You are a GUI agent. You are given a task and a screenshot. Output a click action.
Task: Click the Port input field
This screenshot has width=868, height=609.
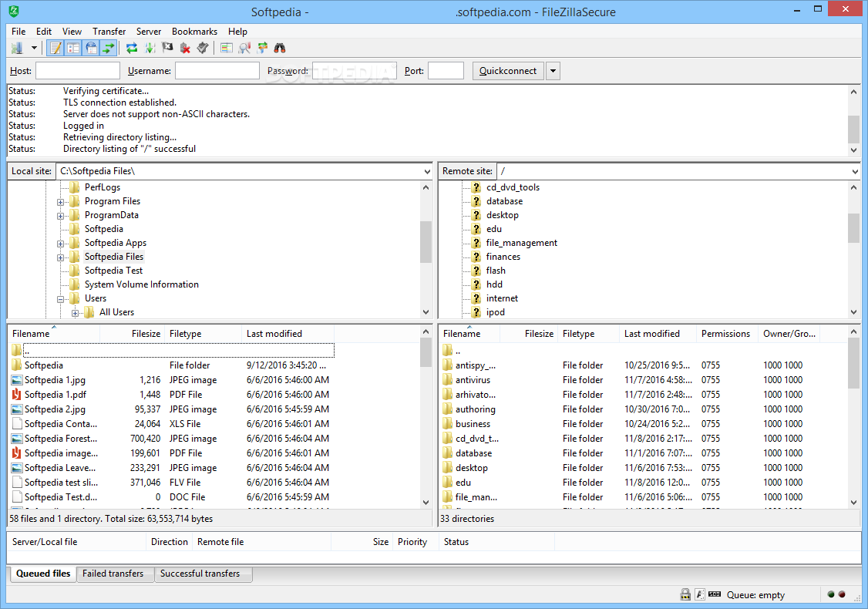pos(446,71)
